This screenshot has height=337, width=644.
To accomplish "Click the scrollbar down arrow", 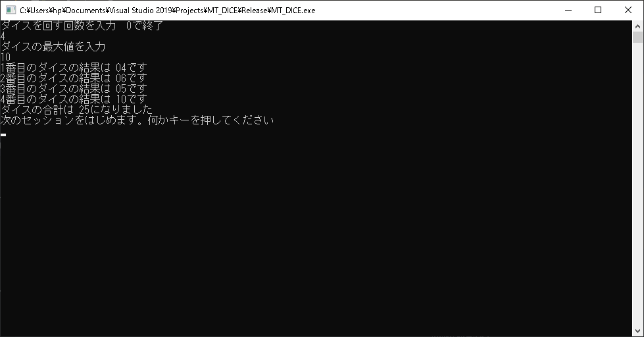I will pos(637,331).
